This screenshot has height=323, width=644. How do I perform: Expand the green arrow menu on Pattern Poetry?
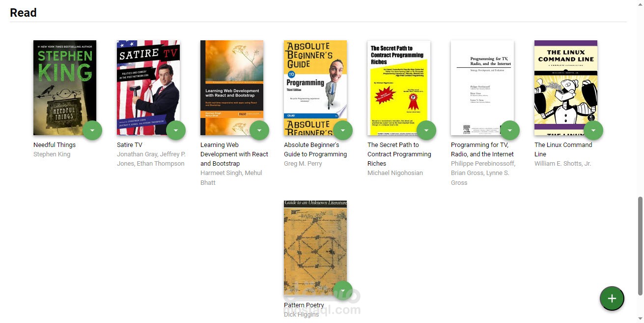click(x=343, y=290)
